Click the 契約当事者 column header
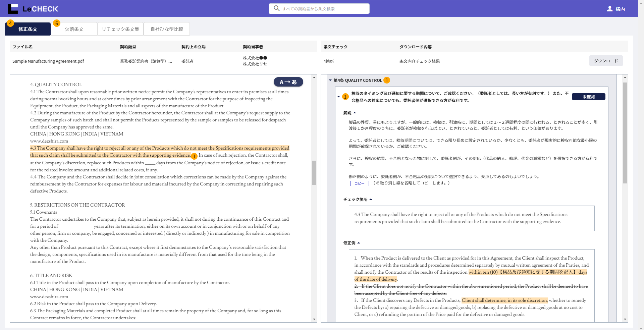The height and width of the screenshot is (330, 644). pos(253,47)
